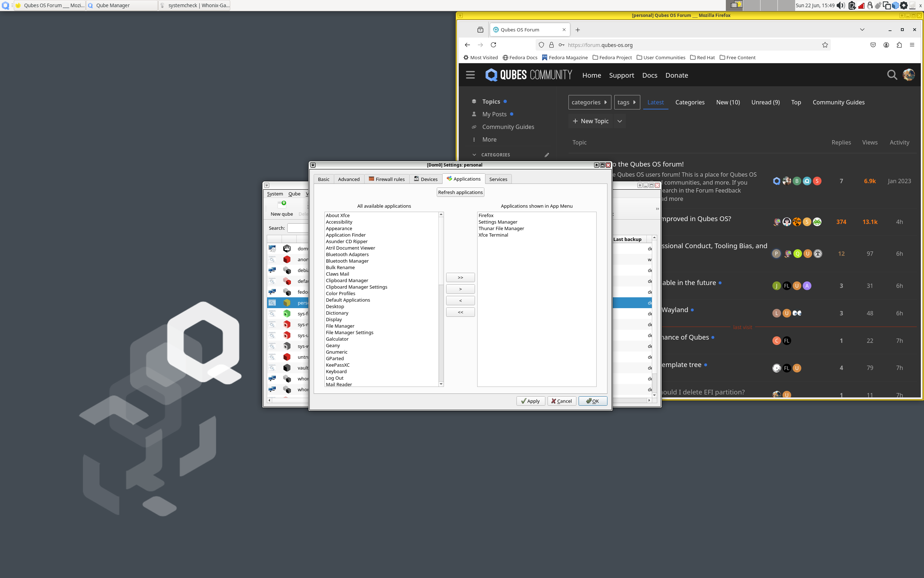Open Firefox list all tabs chevron
Viewport: 924px width, 578px height.
[862, 29]
